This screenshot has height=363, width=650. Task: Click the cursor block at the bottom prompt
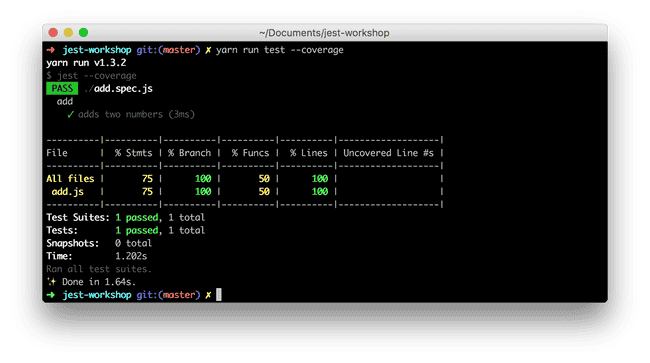219,295
